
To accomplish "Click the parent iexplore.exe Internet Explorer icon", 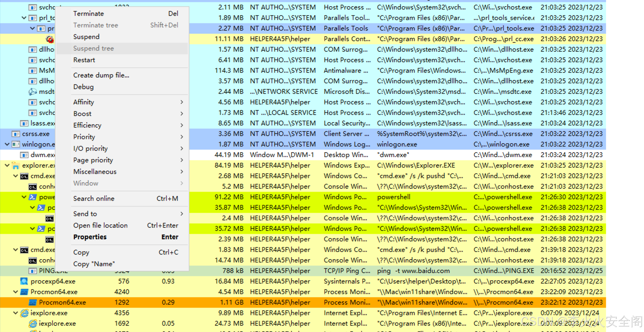I will (24, 313).
